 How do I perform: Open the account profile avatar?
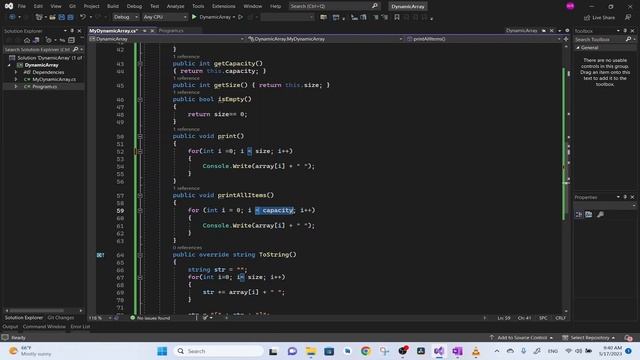pos(570,6)
